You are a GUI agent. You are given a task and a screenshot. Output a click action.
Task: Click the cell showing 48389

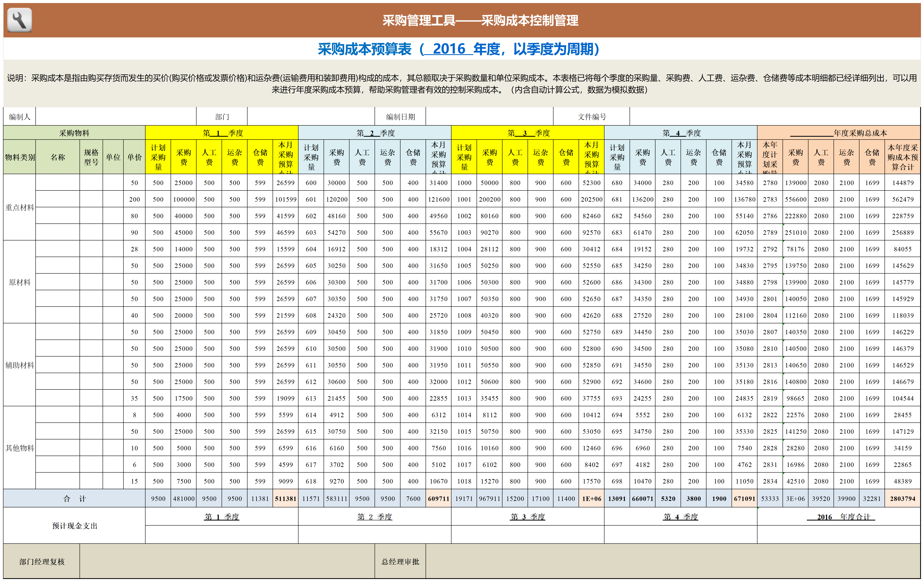(x=903, y=481)
